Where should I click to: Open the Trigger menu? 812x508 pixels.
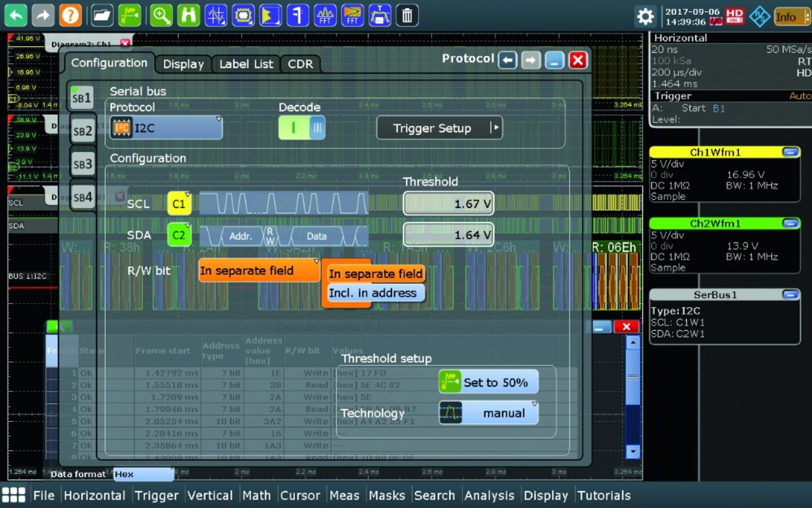click(x=157, y=495)
